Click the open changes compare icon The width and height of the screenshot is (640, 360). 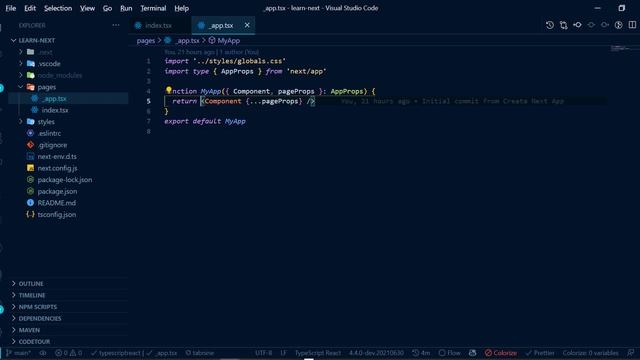tap(564, 25)
